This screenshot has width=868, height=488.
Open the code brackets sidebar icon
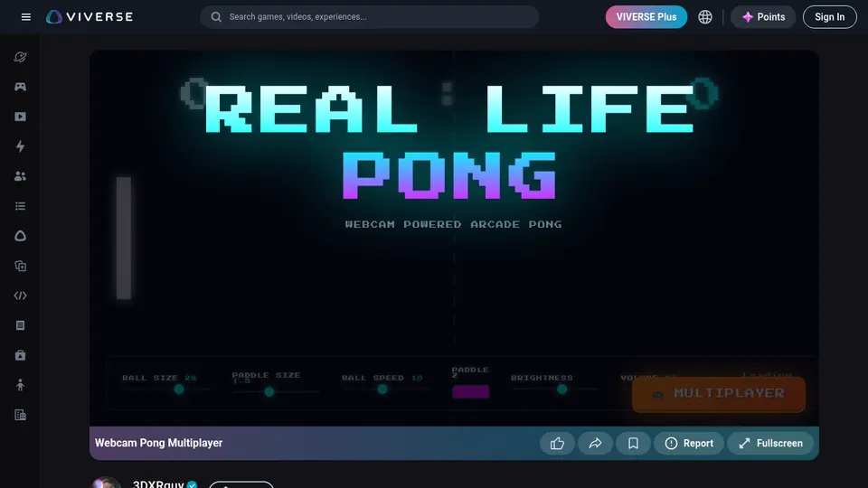(x=20, y=296)
